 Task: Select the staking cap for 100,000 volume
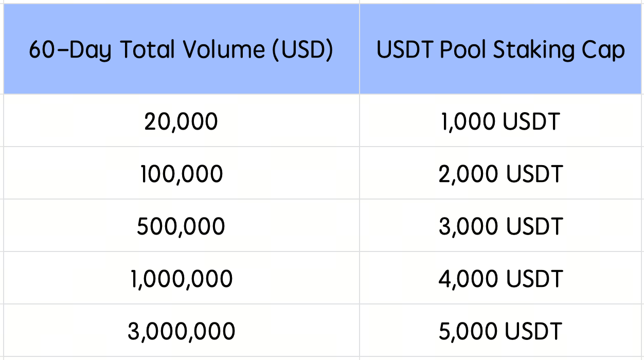tap(500, 174)
